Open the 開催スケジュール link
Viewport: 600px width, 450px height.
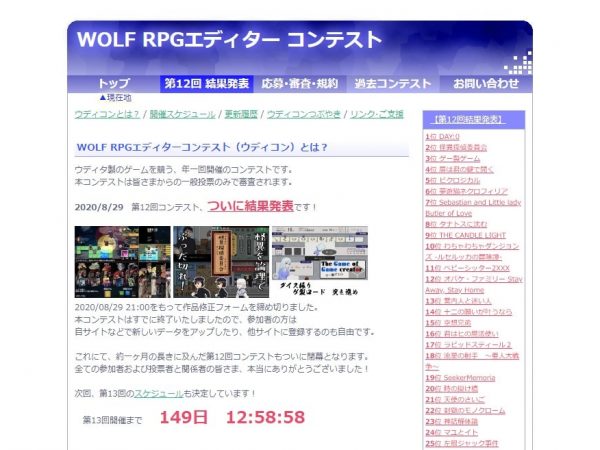click(x=183, y=114)
